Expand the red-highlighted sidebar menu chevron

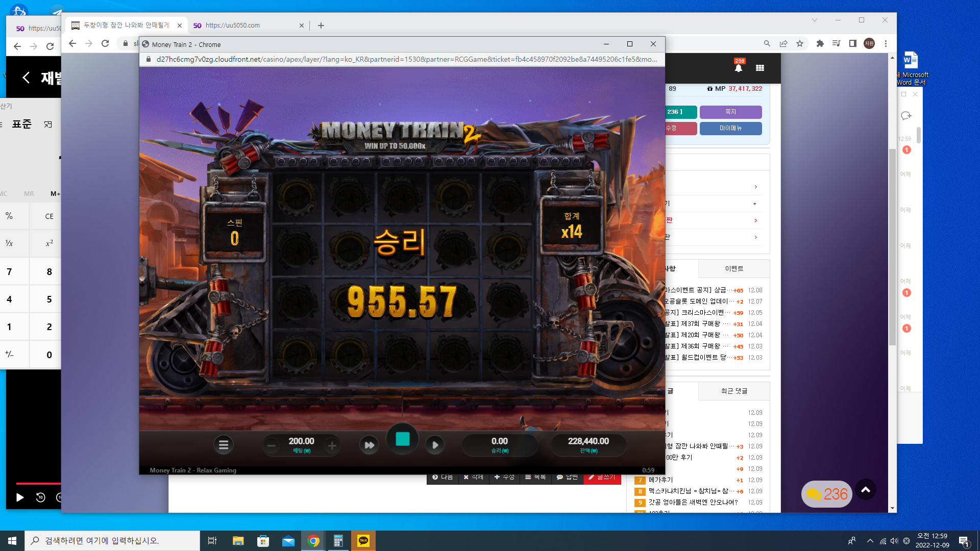755,220
